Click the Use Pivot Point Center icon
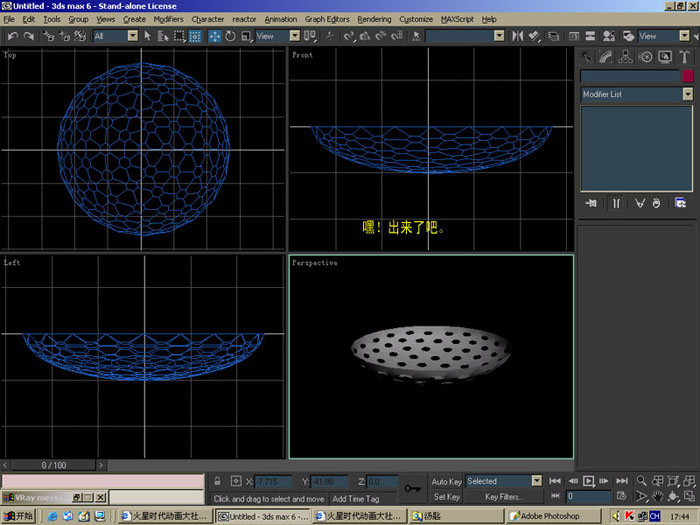 310,36
